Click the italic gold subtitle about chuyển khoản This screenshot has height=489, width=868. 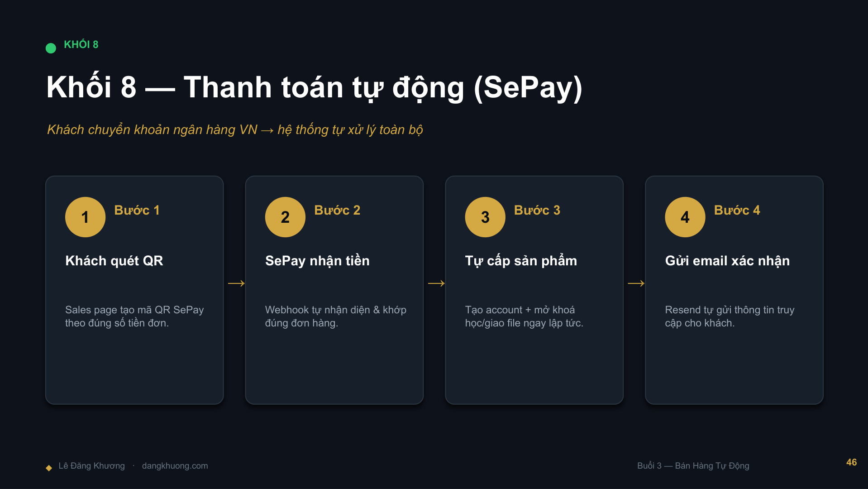[x=235, y=130]
